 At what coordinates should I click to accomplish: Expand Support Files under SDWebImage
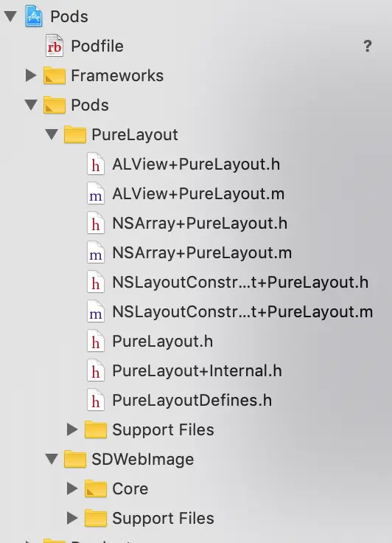[72, 519]
